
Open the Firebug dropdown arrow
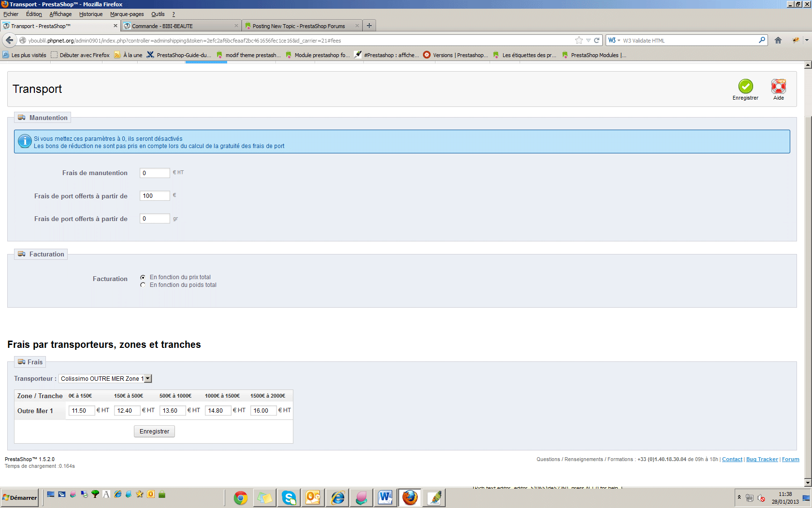point(806,41)
